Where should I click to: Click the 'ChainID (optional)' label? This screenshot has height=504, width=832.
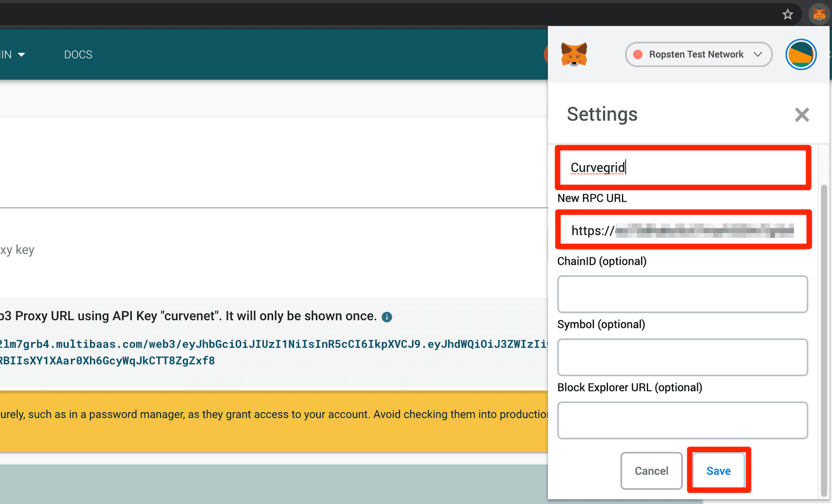pyautogui.click(x=602, y=261)
